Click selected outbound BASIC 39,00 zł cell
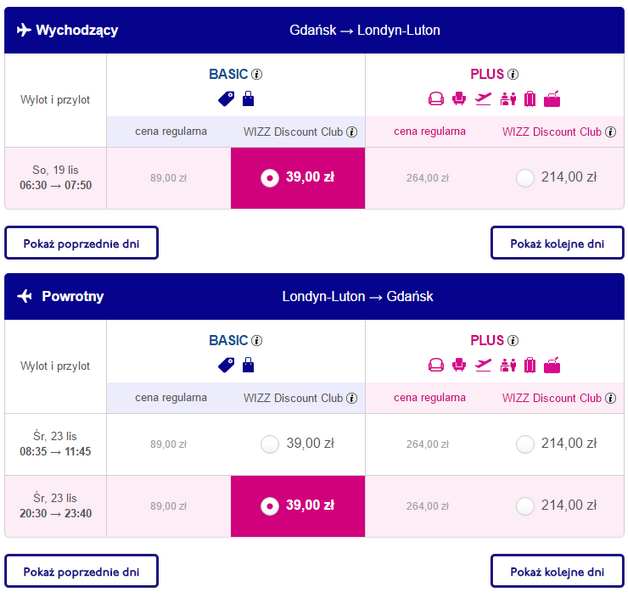This screenshot has width=628, height=598. tap(297, 178)
